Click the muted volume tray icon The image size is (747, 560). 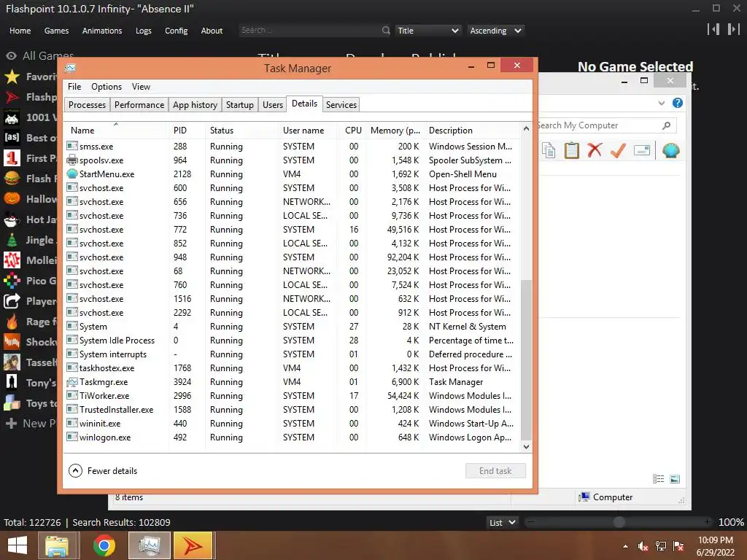point(643,546)
